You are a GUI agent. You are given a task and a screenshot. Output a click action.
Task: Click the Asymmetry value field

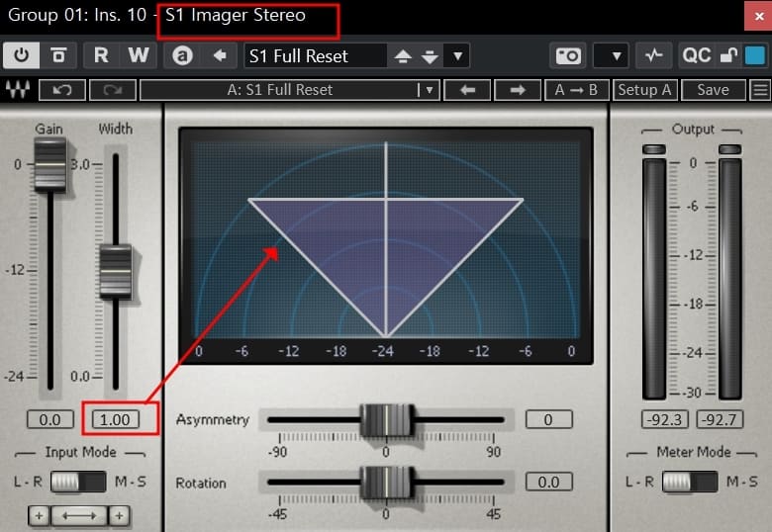[549, 420]
